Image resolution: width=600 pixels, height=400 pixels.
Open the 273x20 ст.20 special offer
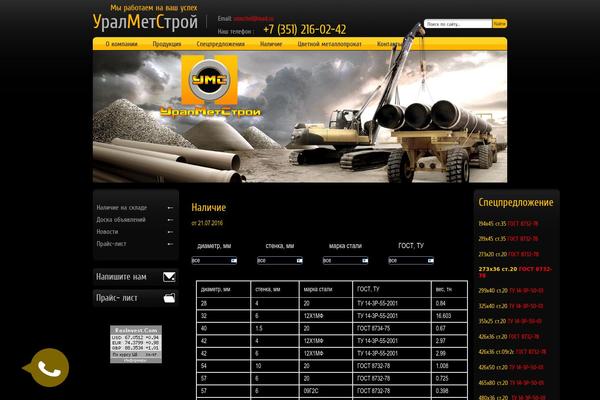pos(509,254)
